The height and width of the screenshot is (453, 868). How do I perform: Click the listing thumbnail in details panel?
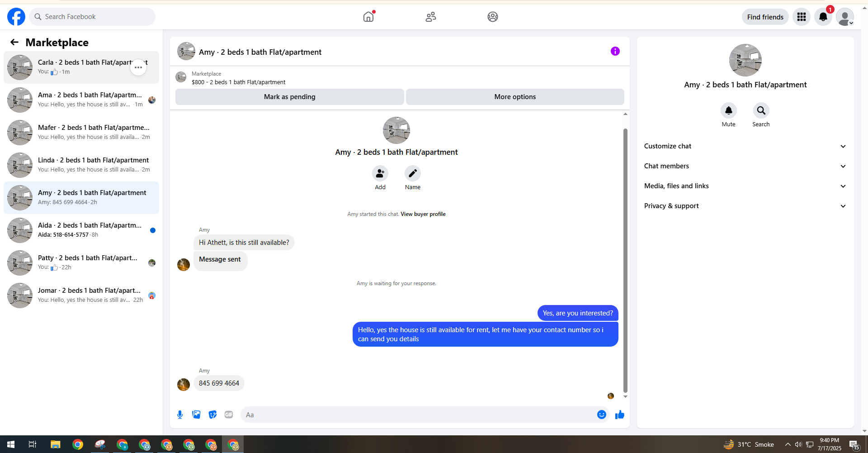pyautogui.click(x=745, y=60)
